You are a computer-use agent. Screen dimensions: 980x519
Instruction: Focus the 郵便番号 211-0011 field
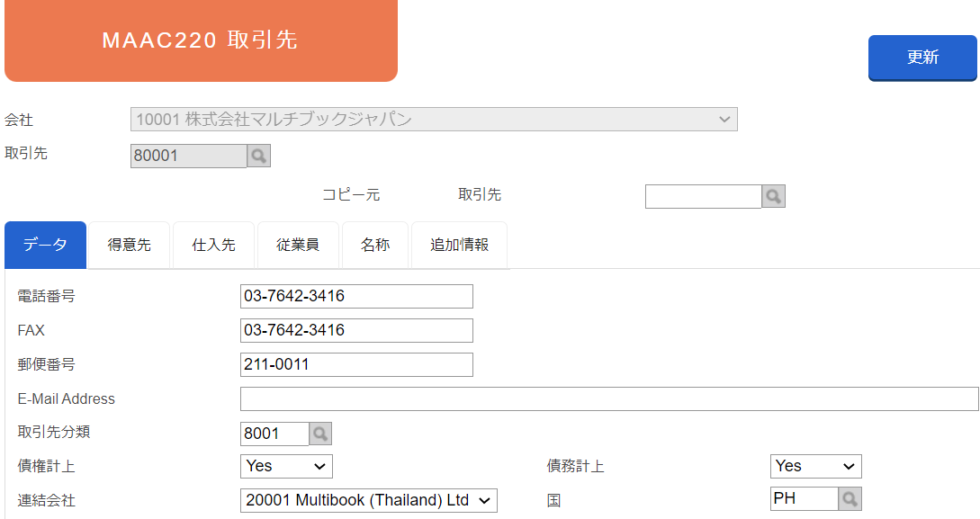click(x=357, y=364)
